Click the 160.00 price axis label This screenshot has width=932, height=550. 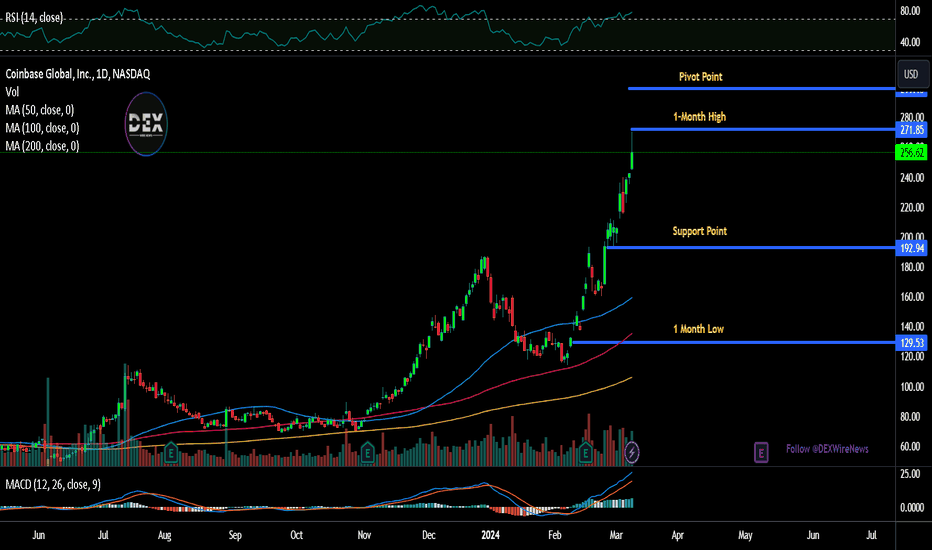click(x=912, y=297)
